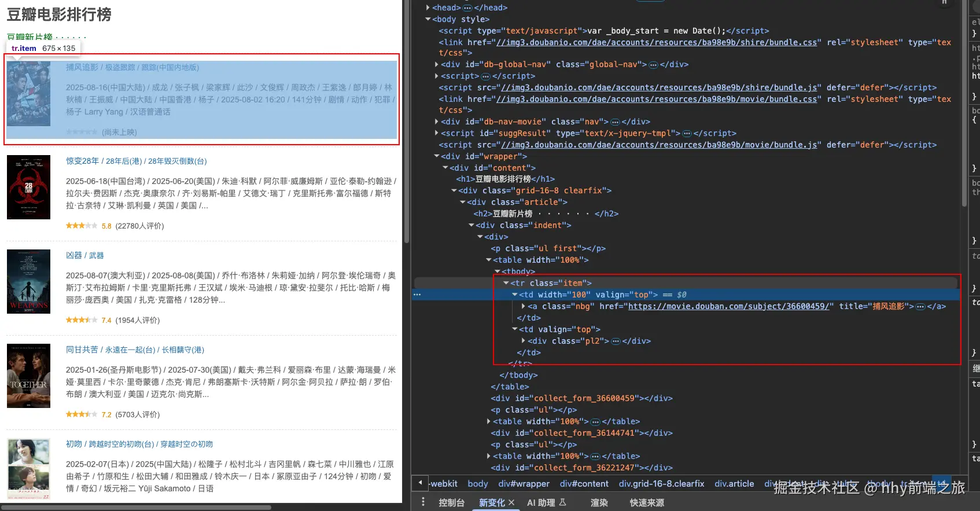
Task: Click the 初吻 movie poster
Action: (28, 469)
